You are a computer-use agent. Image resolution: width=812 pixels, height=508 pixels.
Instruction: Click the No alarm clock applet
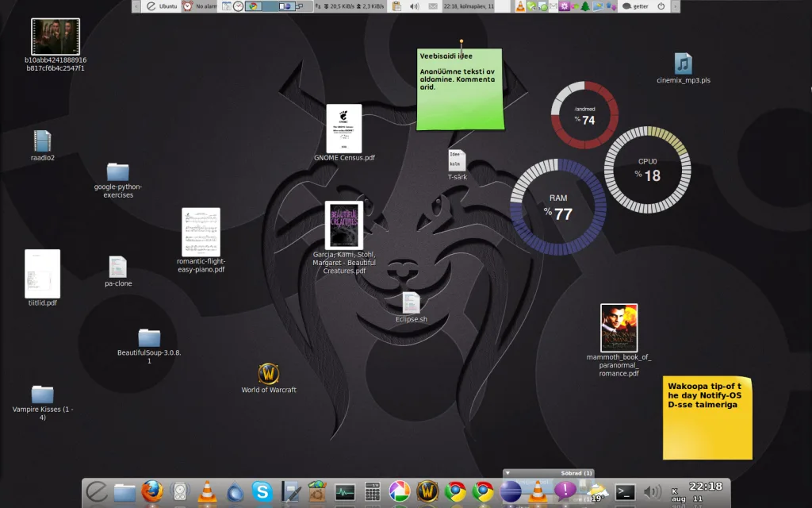coord(199,6)
